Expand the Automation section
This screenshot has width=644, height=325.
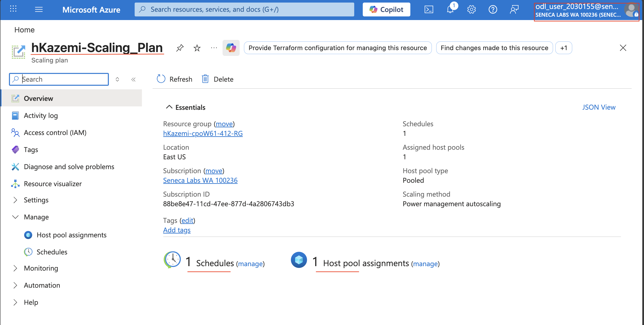(15, 285)
